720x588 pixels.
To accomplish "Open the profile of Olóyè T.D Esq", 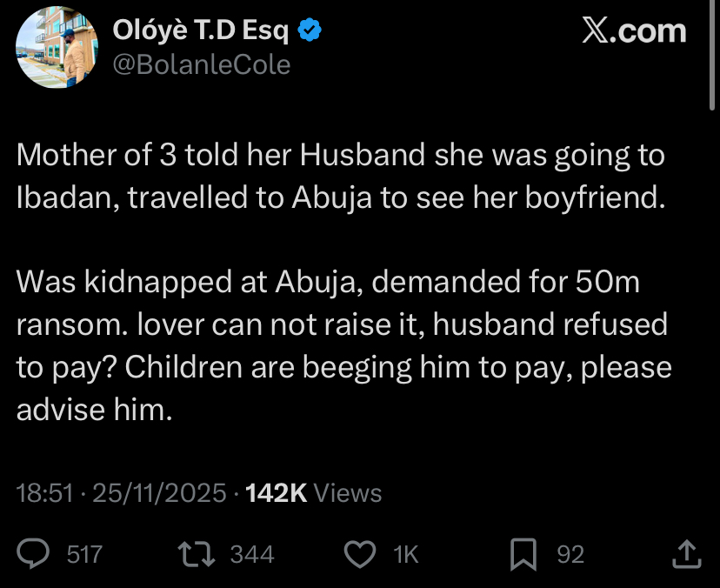I will click(x=202, y=28).
